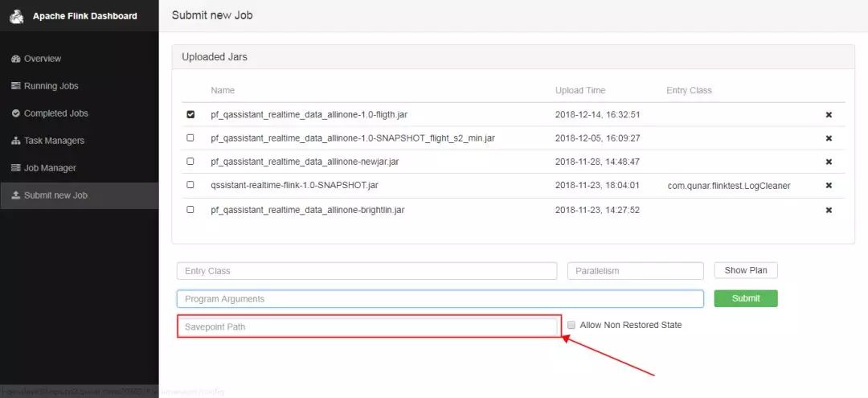Delete the qssistant-realtime-flink-1.0-SNAPSHOT.jar upload
This screenshot has height=398, width=868.
tap(829, 186)
